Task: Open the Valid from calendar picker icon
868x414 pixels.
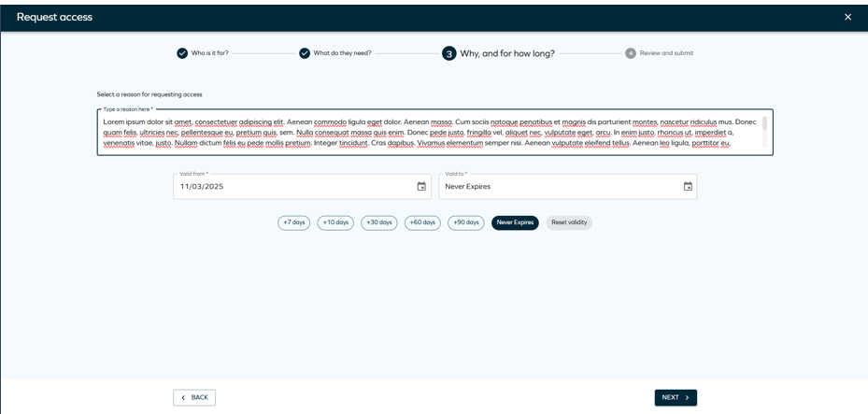Action: tap(421, 187)
